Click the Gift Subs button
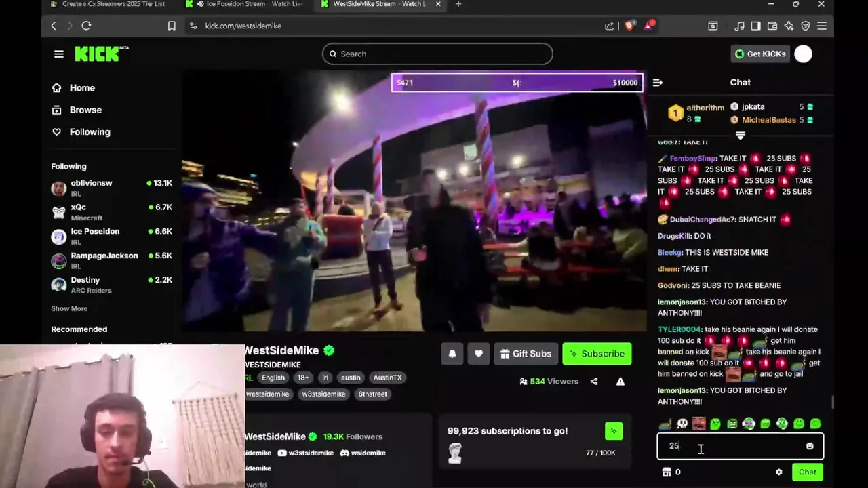This screenshot has height=488, width=868. 526,354
